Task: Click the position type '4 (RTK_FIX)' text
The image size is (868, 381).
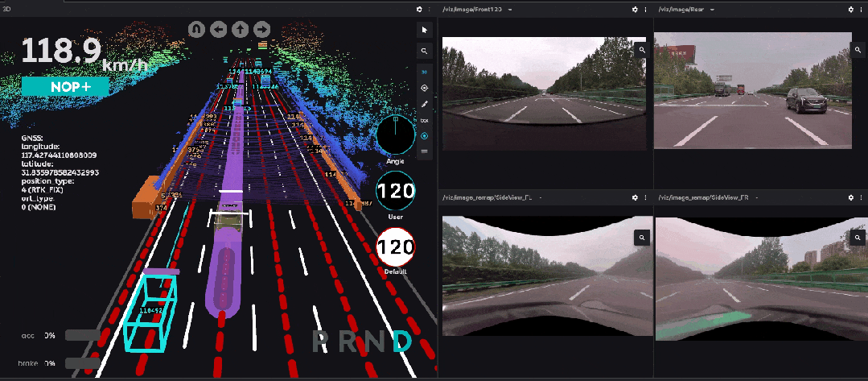Action: (x=42, y=189)
